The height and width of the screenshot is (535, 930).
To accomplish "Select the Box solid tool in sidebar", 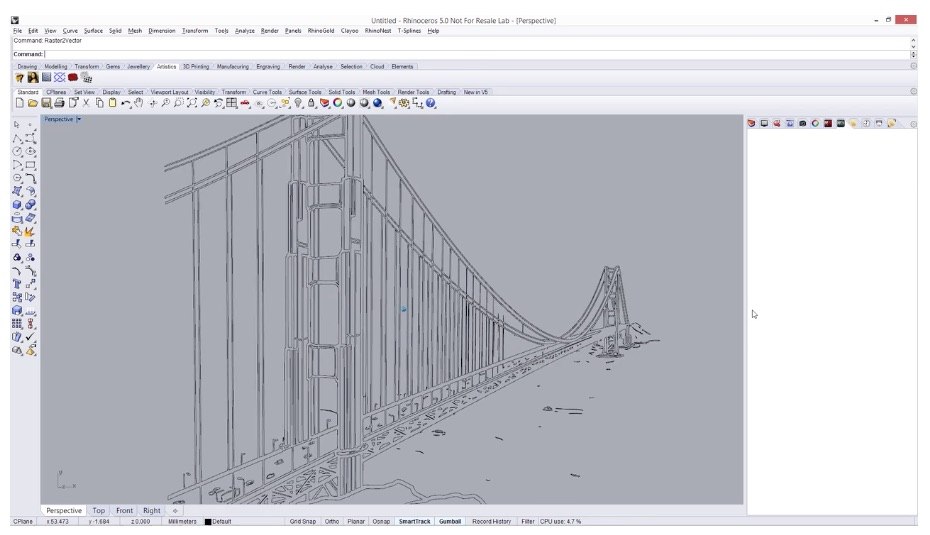I will [17, 204].
